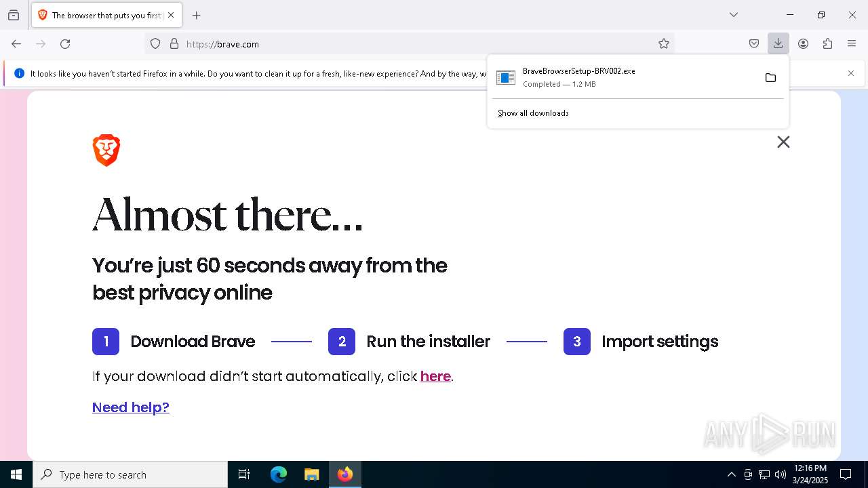
Task: View site security padlock info
Action: (174, 44)
